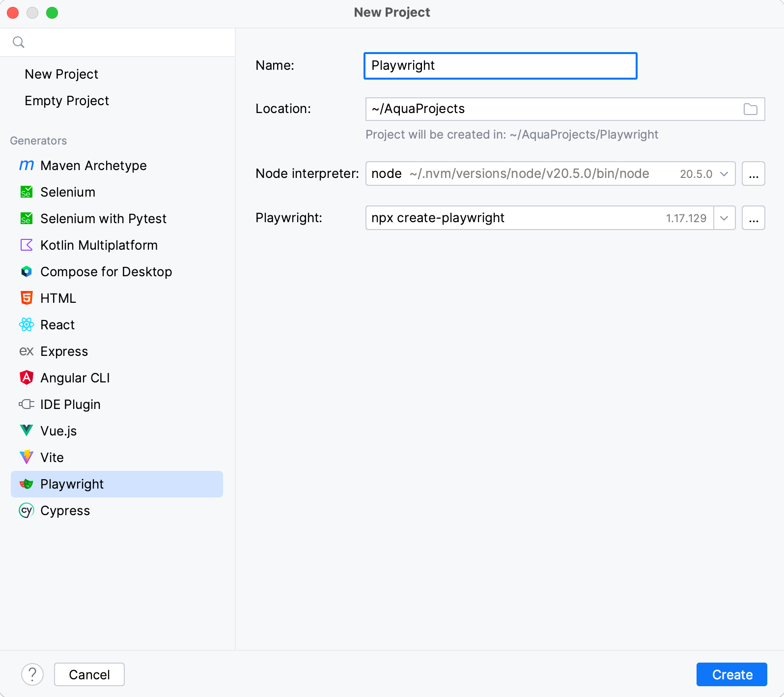
Task: Choose Maven Archetype generator label
Action: click(93, 166)
